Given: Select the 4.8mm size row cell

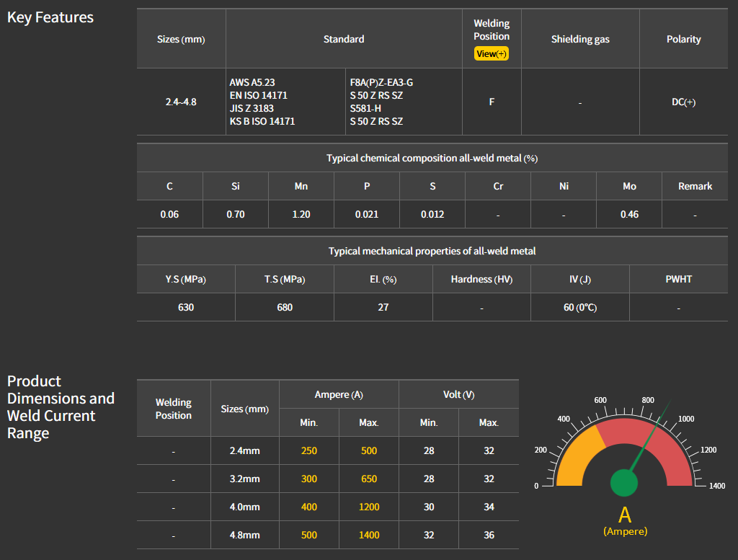Looking at the screenshot, I should [244, 535].
